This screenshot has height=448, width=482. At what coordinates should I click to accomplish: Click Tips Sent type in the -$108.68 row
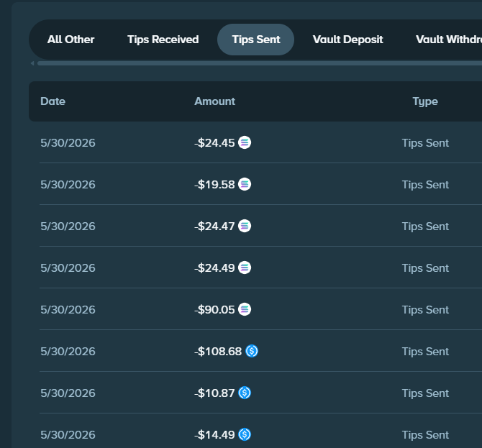coord(425,352)
